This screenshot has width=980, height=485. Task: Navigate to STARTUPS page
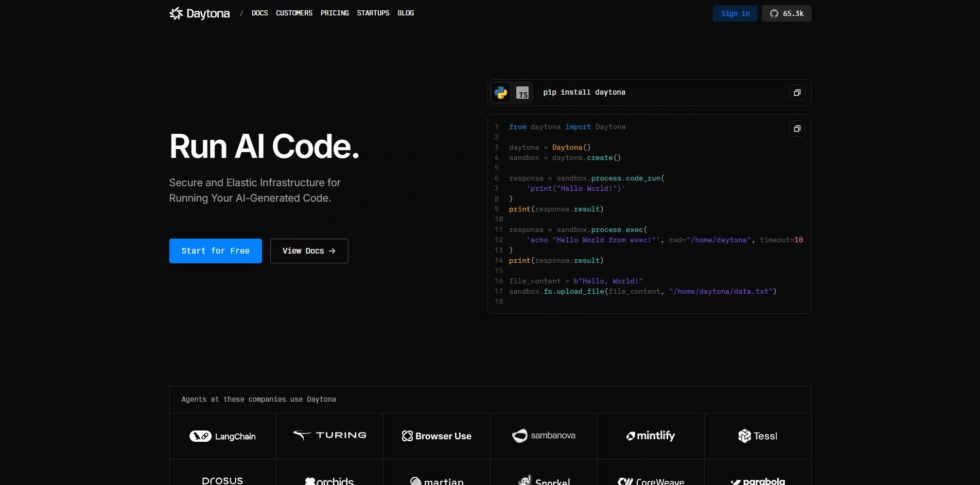pos(373,13)
